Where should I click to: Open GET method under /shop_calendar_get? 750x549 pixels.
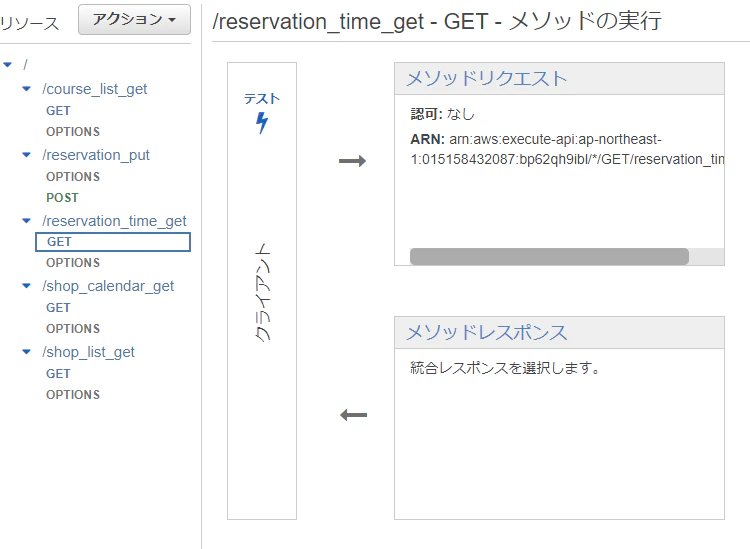click(x=58, y=308)
